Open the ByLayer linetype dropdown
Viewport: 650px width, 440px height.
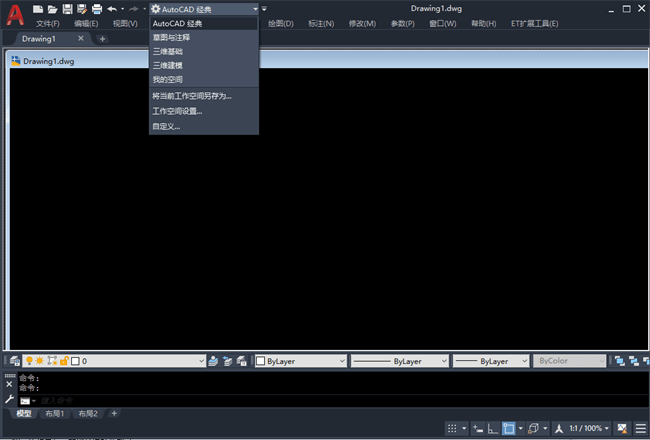400,361
